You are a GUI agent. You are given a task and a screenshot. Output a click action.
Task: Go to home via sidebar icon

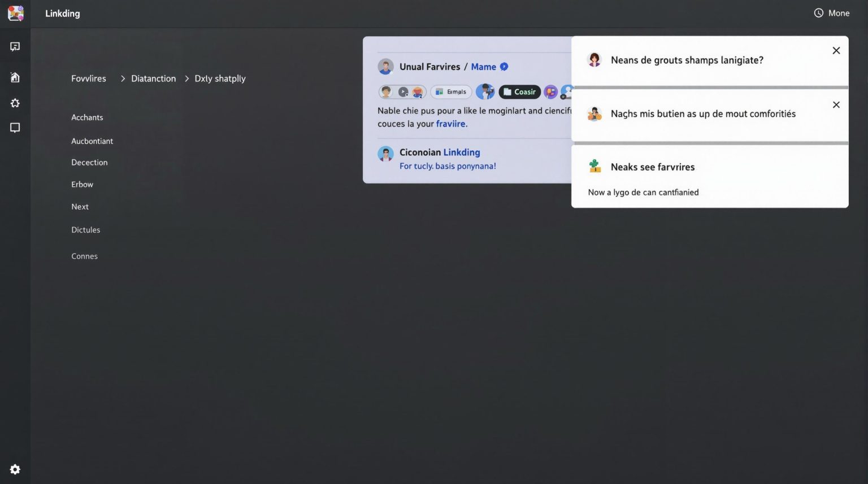(x=15, y=77)
